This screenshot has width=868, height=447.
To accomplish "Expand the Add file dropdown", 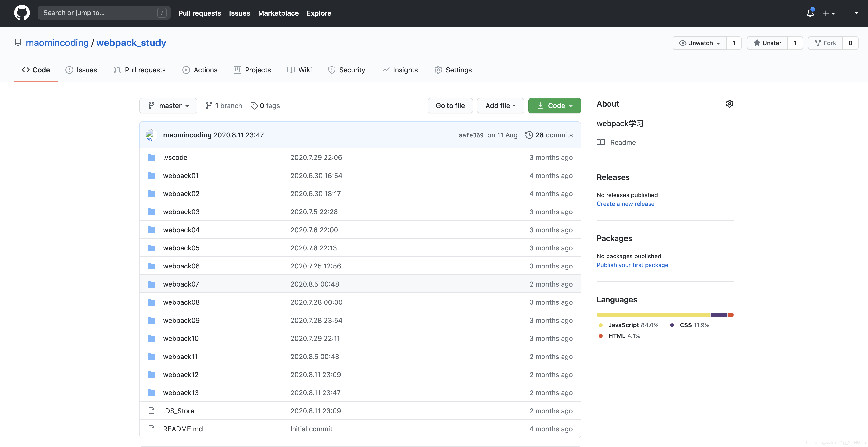I will pos(500,106).
